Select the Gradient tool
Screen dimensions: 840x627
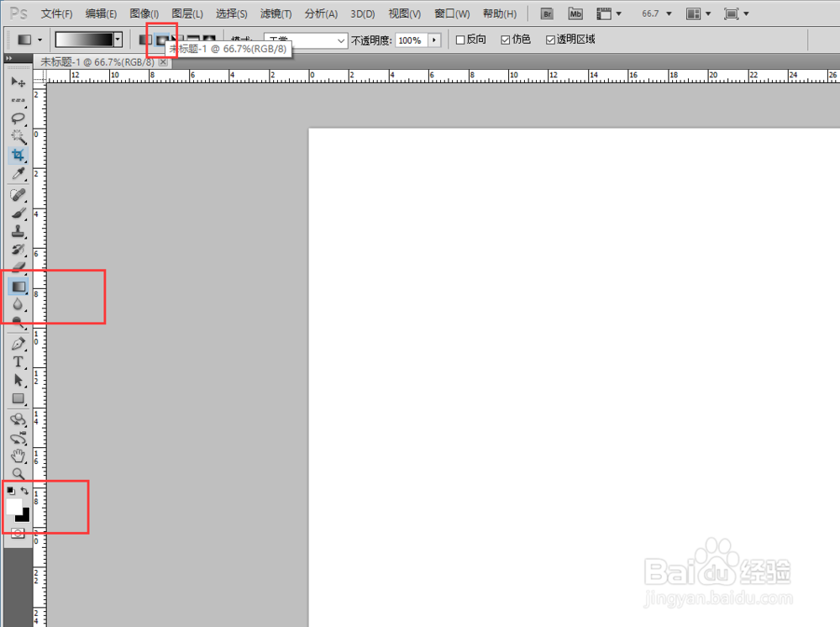coord(18,286)
